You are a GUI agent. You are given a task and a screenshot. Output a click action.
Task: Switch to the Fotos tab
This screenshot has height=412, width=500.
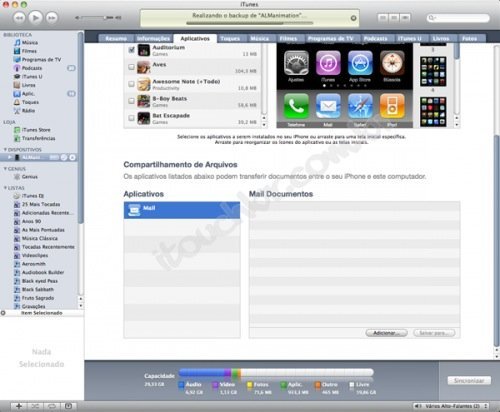(x=469, y=39)
